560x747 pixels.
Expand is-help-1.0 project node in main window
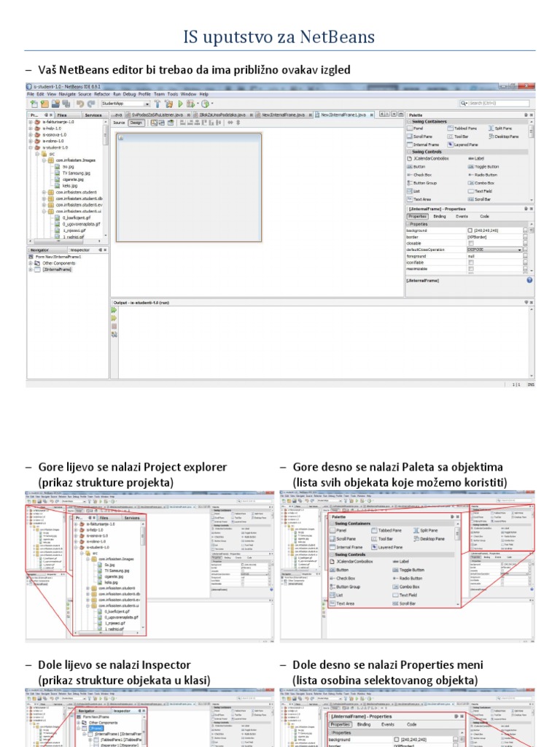[x=31, y=128]
